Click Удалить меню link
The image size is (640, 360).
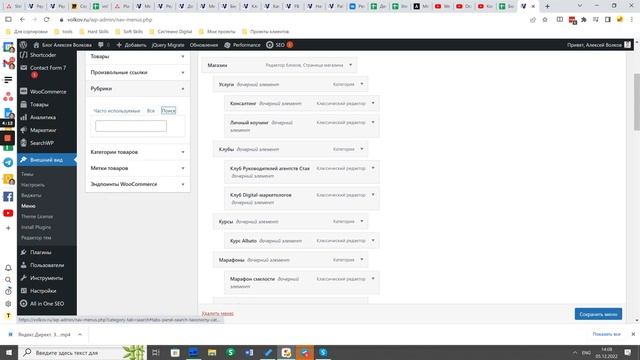[x=218, y=313]
